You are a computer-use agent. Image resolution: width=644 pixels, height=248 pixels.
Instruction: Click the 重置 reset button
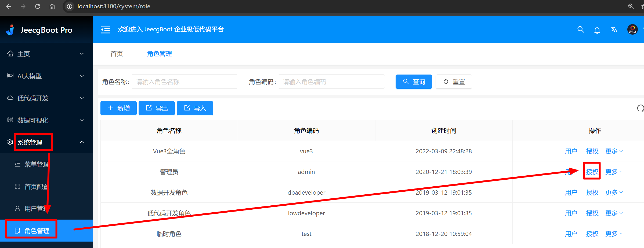(x=454, y=82)
